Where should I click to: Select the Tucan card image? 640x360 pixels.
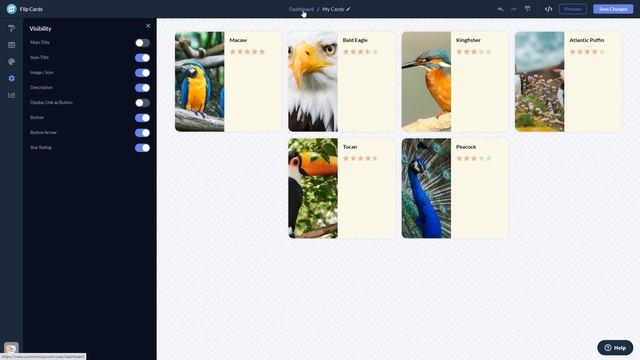click(x=313, y=188)
